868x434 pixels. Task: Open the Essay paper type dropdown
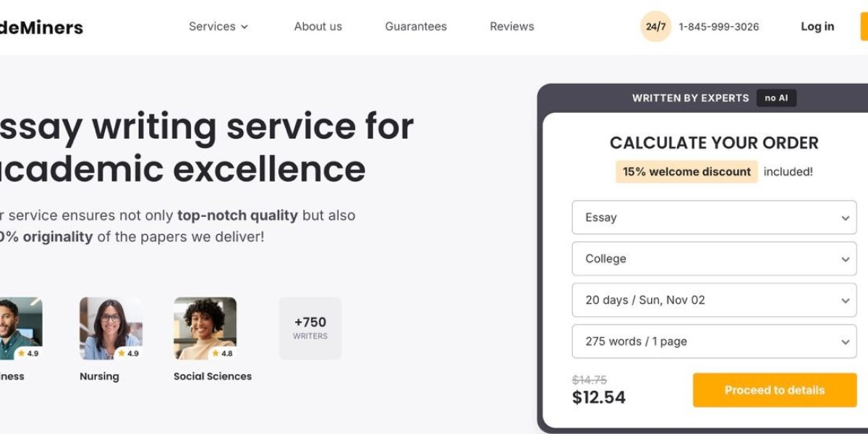click(714, 218)
